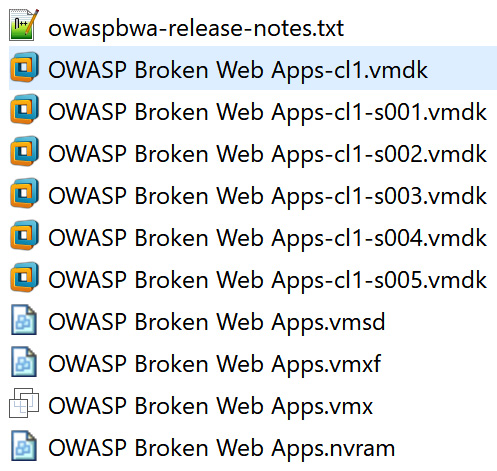The height and width of the screenshot is (471, 497).
Task: Click the file icon of OWASP Broken Web Apps.nvram
Action: pyautogui.click(x=24, y=446)
